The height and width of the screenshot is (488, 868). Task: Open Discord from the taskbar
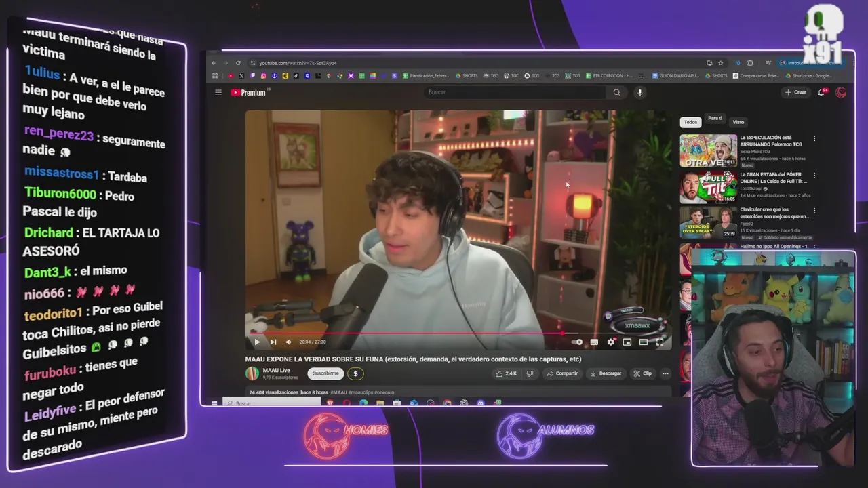pyautogui.click(x=481, y=403)
